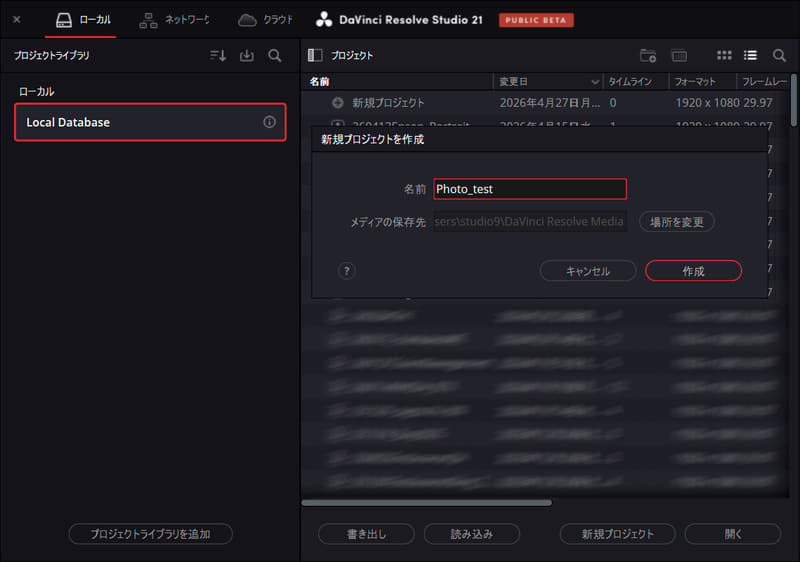Click the icon next to the new folder icon
Image resolution: width=800 pixels, height=562 pixels.
(679, 55)
